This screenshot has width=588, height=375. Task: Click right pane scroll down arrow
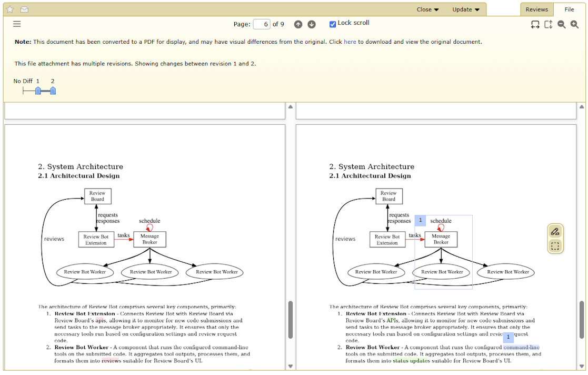point(582,366)
